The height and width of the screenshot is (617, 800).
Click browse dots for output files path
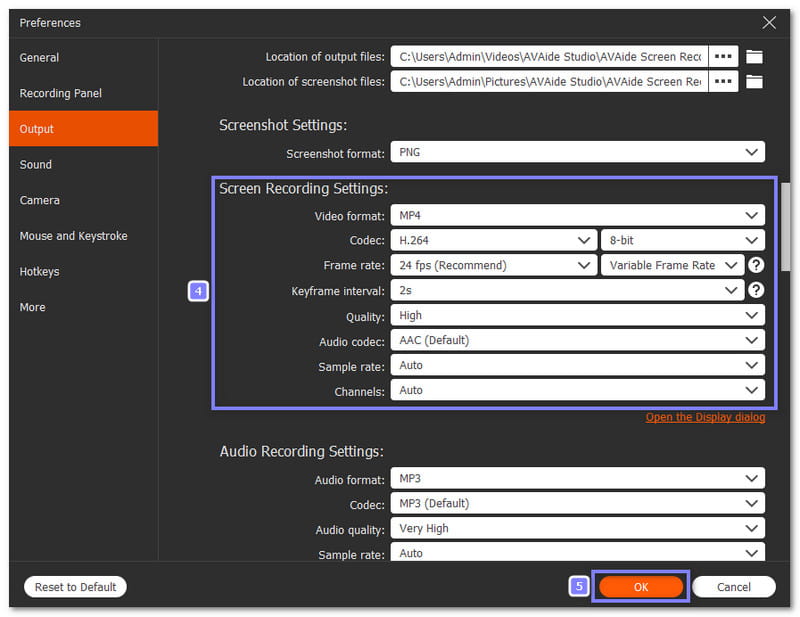tap(723, 57)
